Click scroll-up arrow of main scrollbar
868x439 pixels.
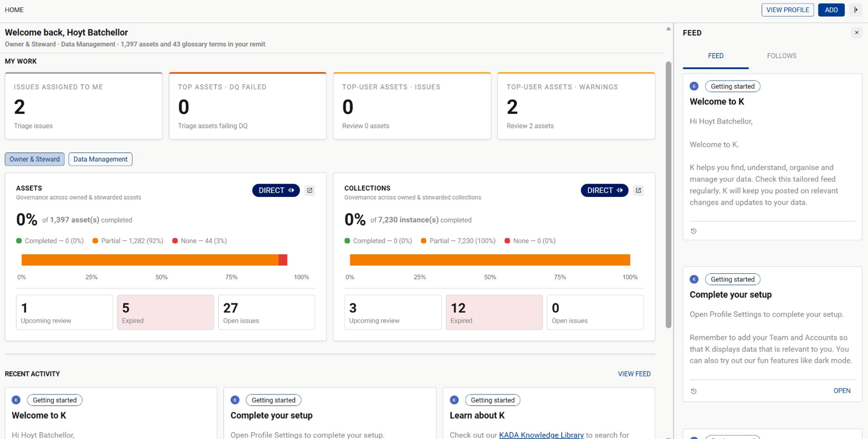coord(668,28)
